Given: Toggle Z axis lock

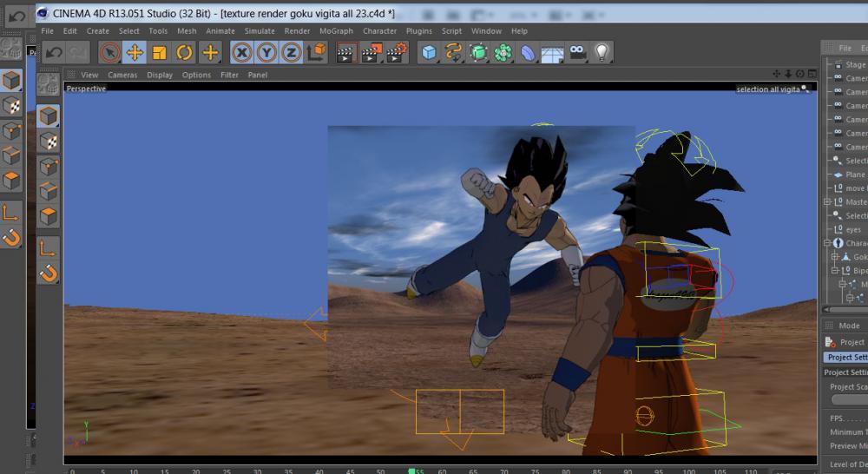Looking at the screenshot, I should point(291,53).
